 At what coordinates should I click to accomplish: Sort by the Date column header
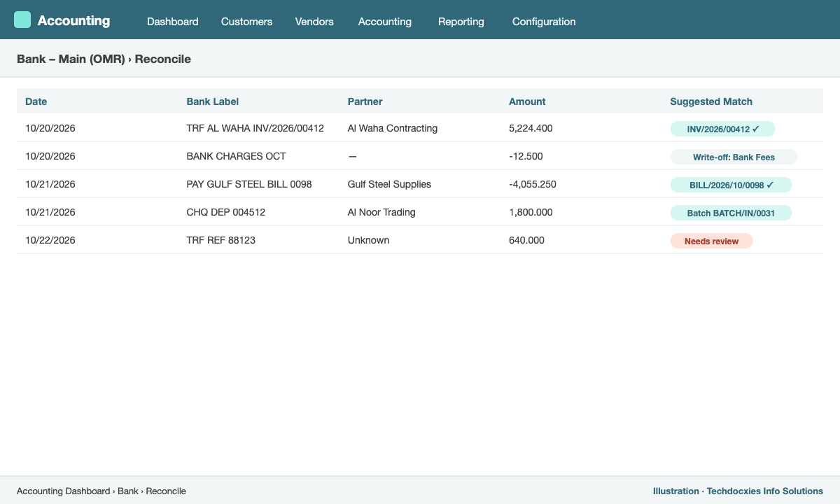(36, 101)
